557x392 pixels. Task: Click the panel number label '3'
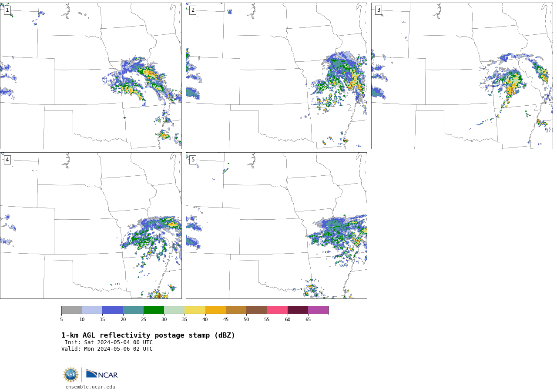(378, 10)
